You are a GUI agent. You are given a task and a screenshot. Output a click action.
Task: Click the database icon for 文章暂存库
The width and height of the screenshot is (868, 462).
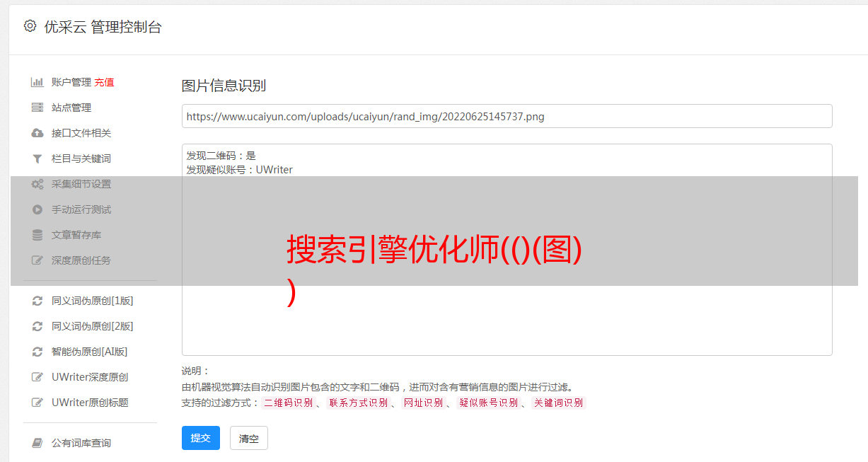tap(37, 235)
